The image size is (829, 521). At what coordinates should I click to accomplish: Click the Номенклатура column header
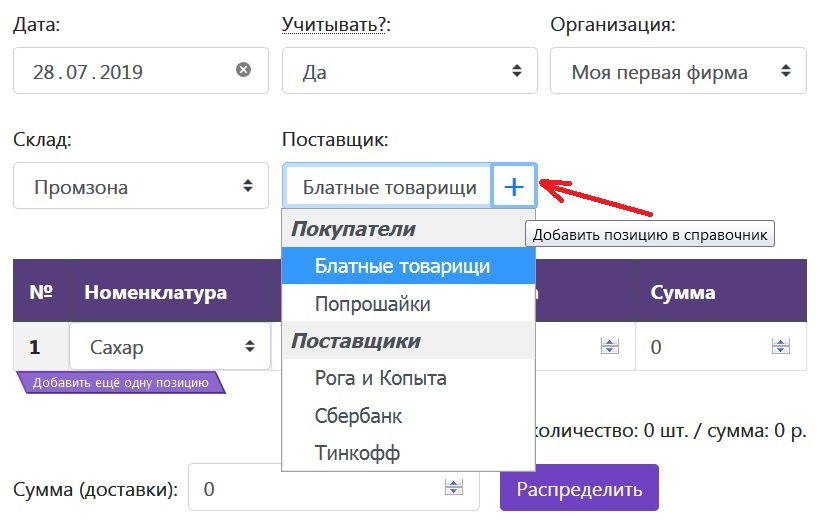click(155, 293)
